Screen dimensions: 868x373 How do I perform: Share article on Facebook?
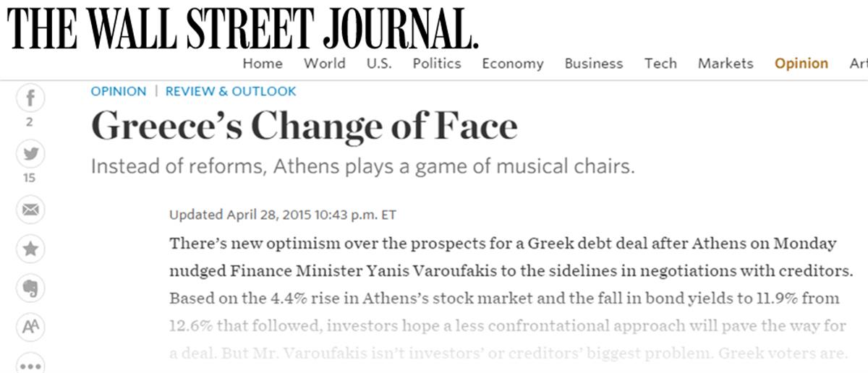pos(30,98)
